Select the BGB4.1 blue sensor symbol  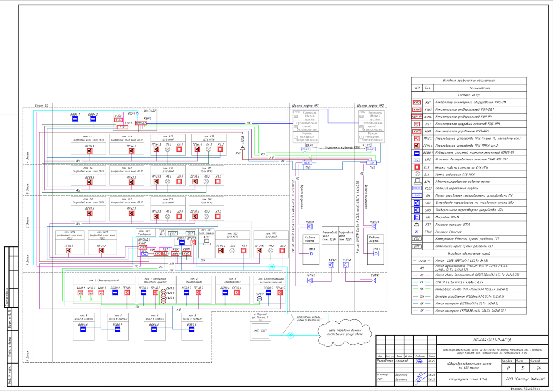click(75, 119)
